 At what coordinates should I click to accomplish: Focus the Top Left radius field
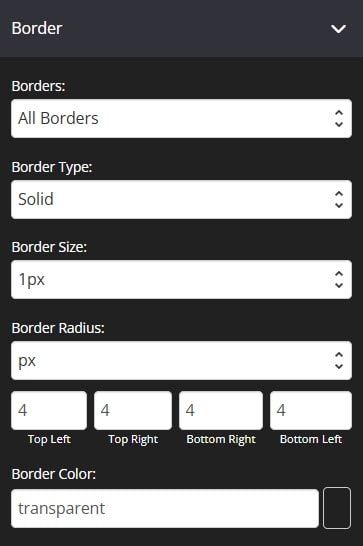(49, 410)
